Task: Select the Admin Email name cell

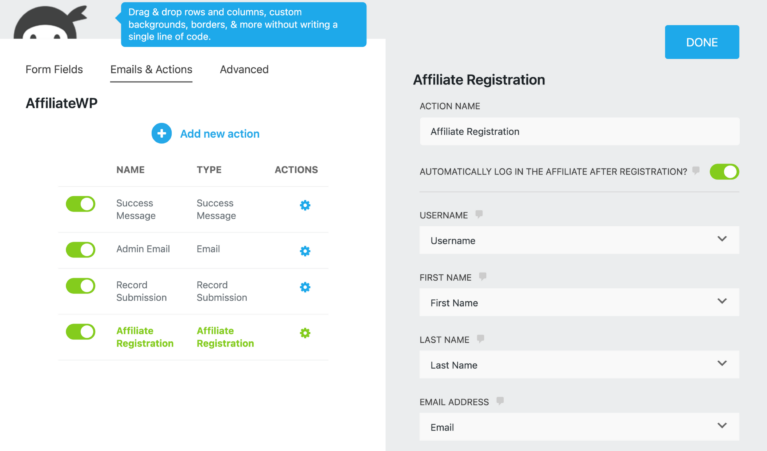Action: click(143, 249)
